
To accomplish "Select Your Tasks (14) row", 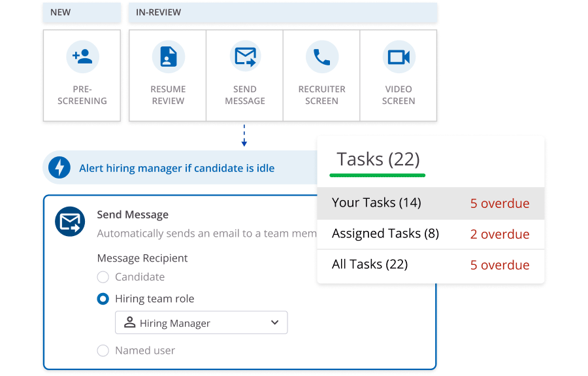I will (x=376, y=203).
